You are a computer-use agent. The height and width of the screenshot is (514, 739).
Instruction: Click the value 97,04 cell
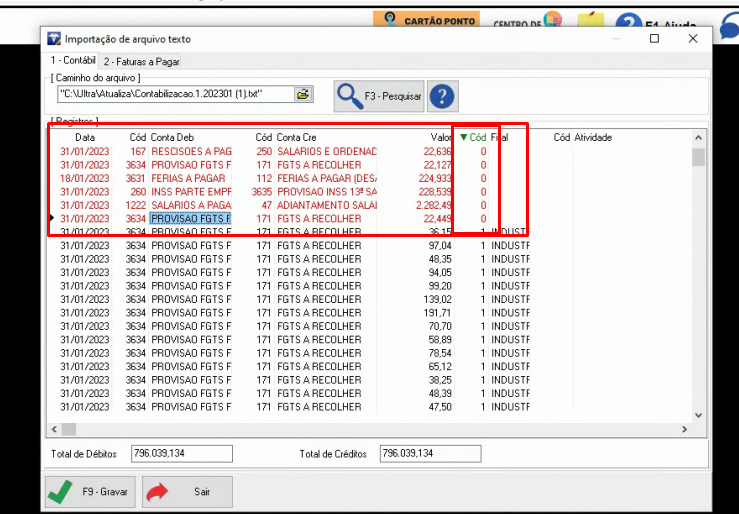pos(440,246)
